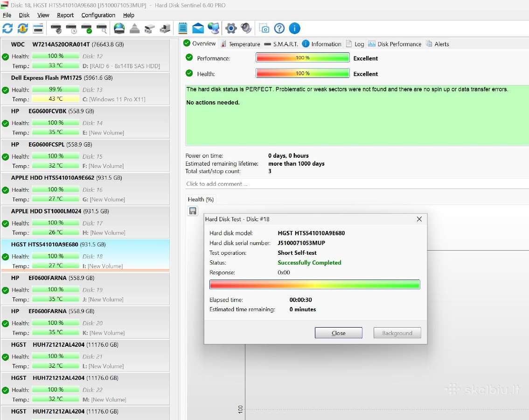Screen dimensions: 529x420
Task: Click the disk with clock toolbar icon
Action: pyautogui.click(x=71, y=28)
